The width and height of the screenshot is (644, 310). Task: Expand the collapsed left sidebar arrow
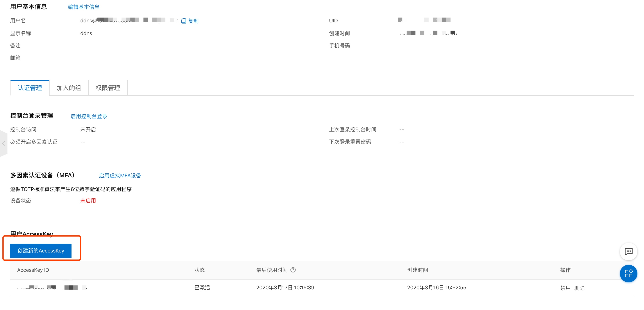(x=4, y=143)
